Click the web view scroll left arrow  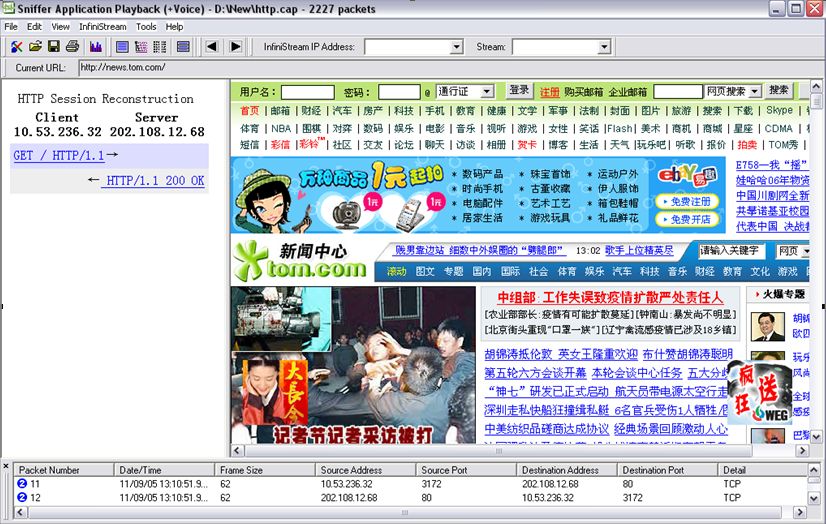pyautogui.click(x=237, y=451)
